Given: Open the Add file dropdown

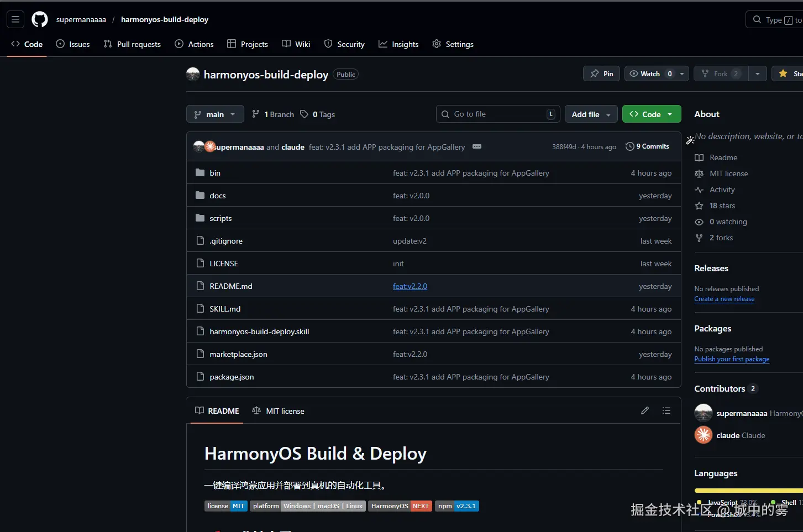Looking at the screenshot, I should (x=591, y=114).
